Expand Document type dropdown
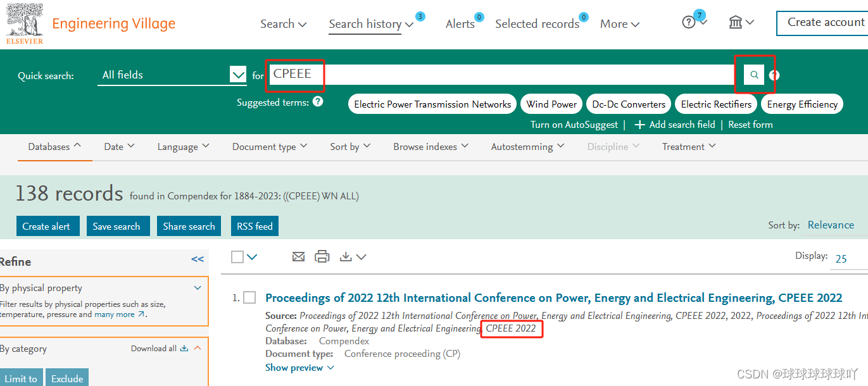The width and height of the screenshot is (868, 386). pyautogui.click(x=270, y=146)
